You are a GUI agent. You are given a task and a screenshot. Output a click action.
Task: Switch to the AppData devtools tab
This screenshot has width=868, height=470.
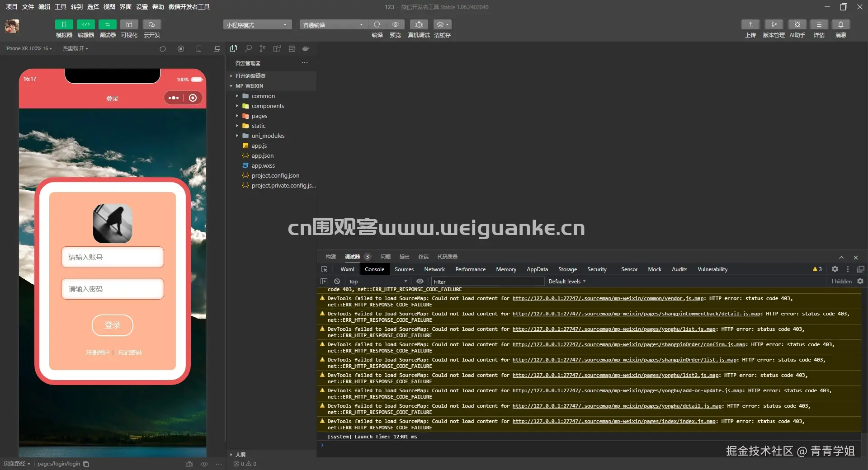click(537, 269)
